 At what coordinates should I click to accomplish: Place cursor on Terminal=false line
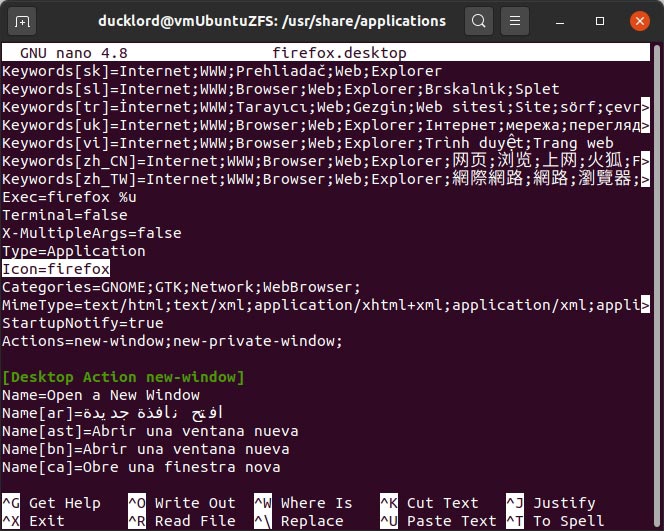[x=65, y=215]
